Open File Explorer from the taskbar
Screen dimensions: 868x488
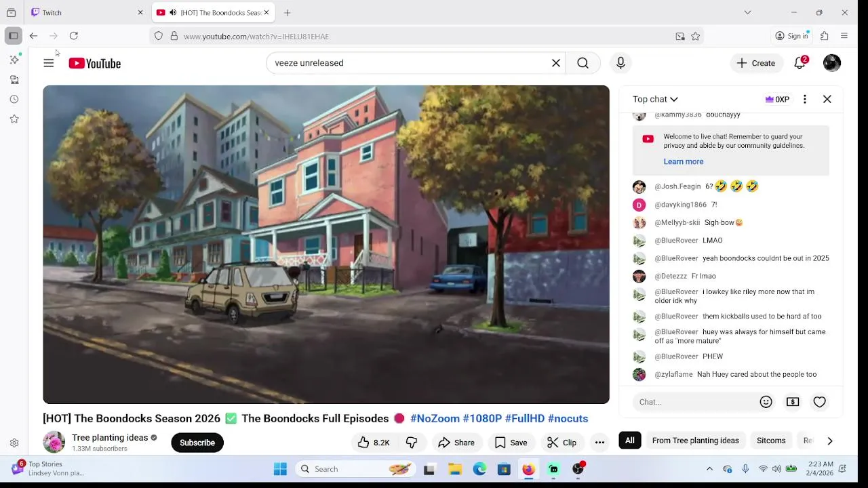coord(455,469)
